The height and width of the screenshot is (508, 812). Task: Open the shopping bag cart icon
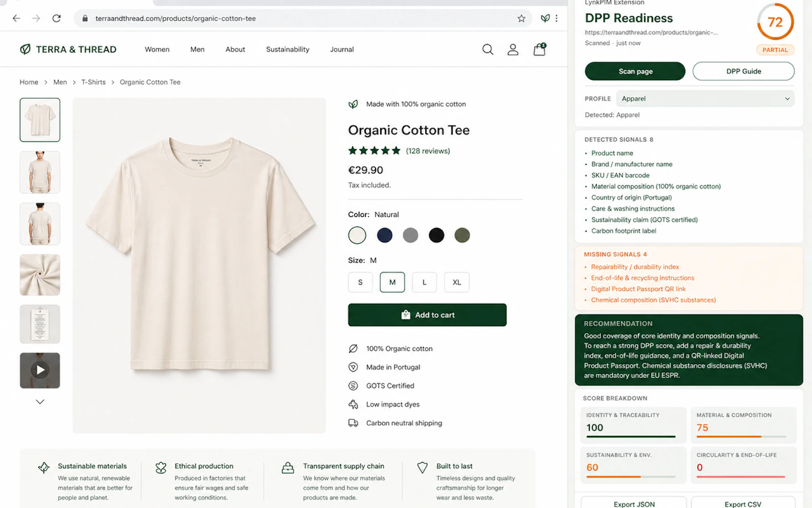[x=539, y=49]
